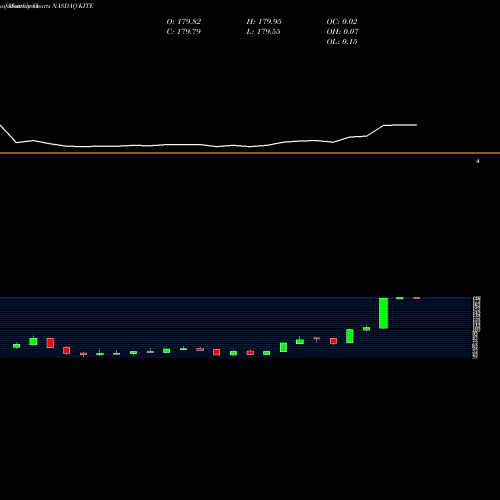Click the OC: 0.02 reading

coord(342,22)
